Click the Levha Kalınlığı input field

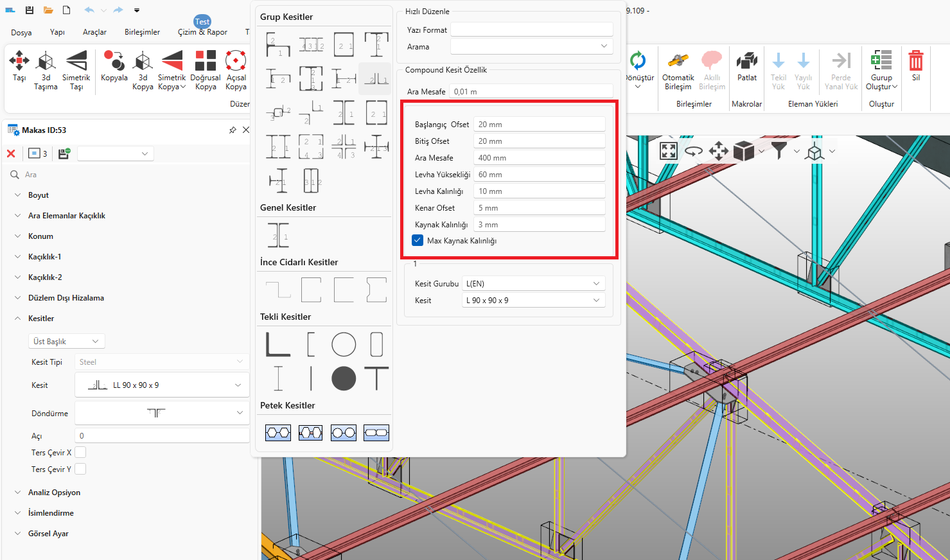coord(539,191)
